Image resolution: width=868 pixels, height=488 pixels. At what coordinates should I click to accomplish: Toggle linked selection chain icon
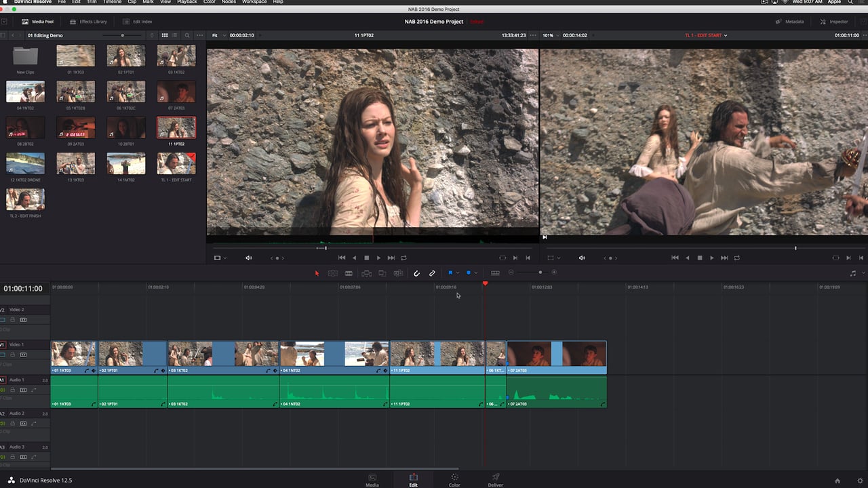click(432, 272)
